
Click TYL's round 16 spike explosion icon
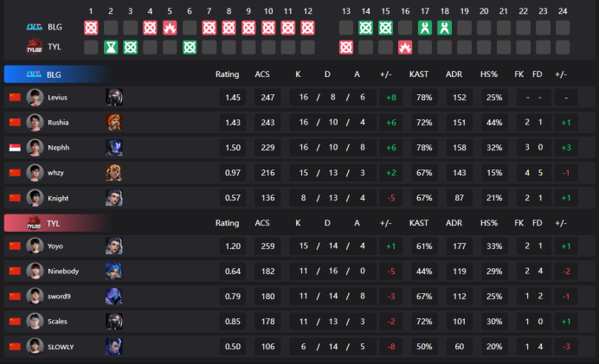[x=405, y=48]
